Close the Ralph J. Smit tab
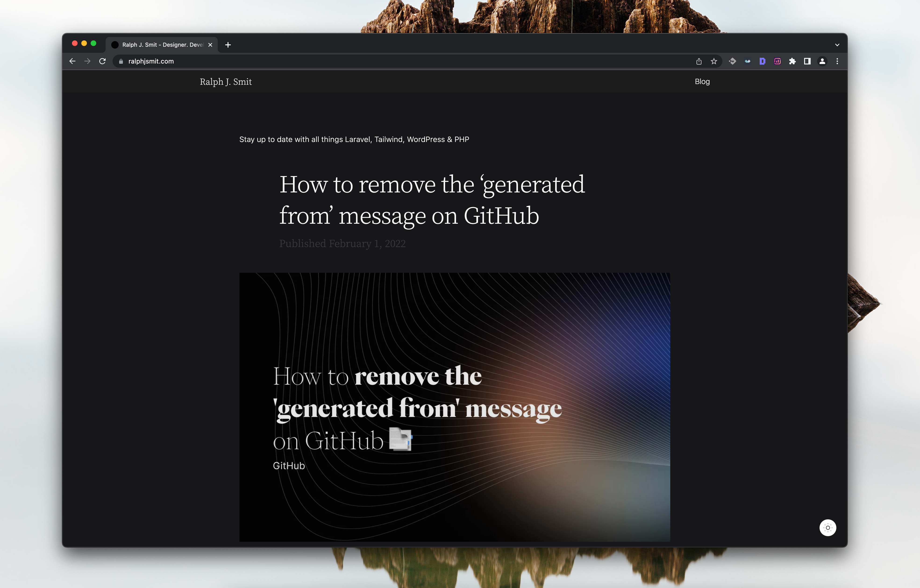The image size is (920, 588). point(210,45)
